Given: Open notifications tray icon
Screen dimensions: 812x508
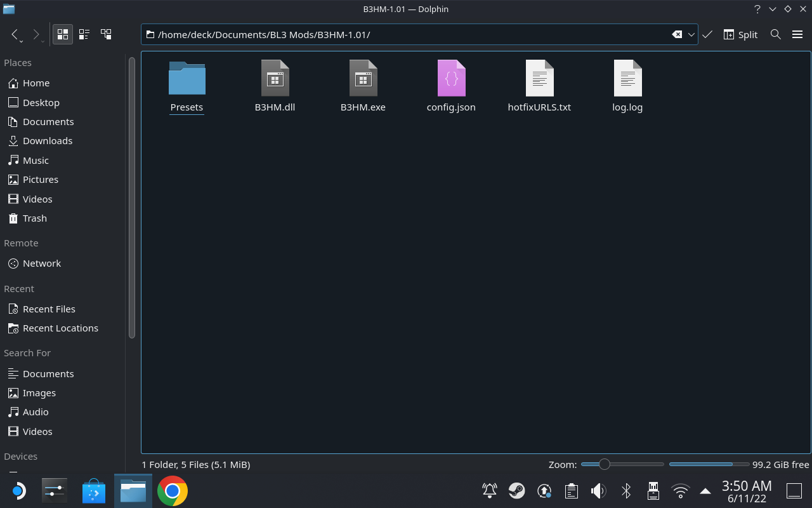Looking at the screenshot, I should point(490,491).
